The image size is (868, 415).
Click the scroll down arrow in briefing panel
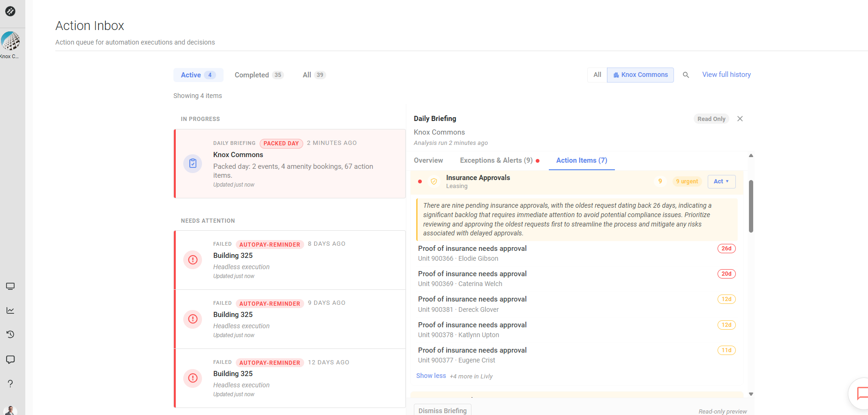pyautogui.click(x=751, y=394)
